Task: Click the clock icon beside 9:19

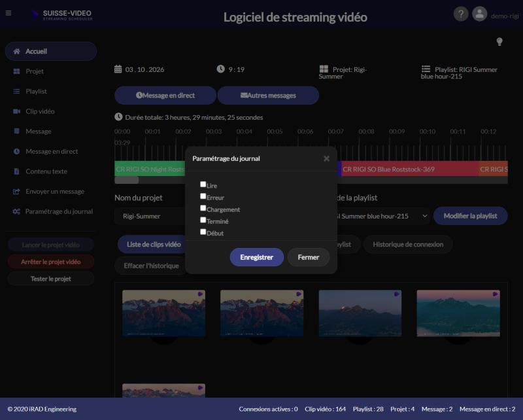Action: (x=220, y=69)
